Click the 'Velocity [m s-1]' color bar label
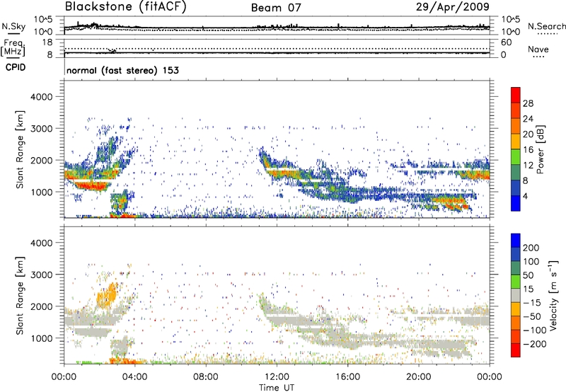Viewport: 566px width, 392px height. [553, 295]
